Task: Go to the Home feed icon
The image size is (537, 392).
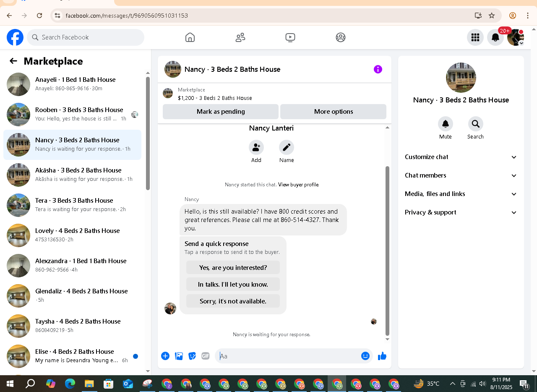Action: click(x=190, y=37)
